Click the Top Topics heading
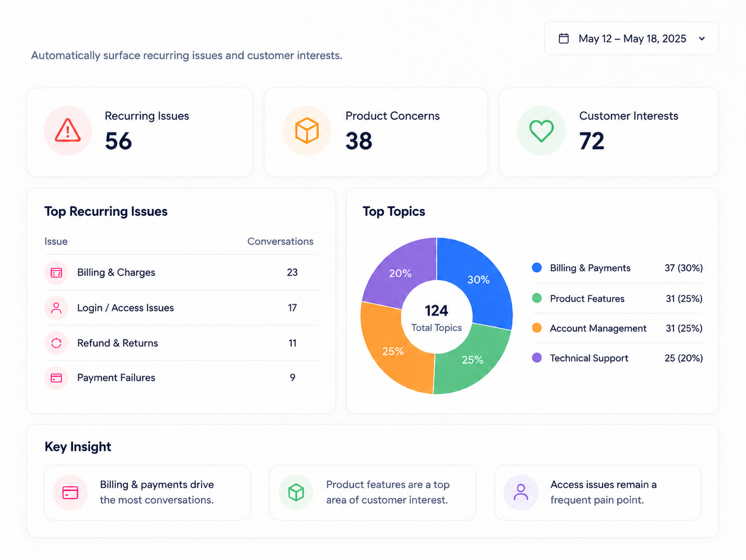746x560 pixels. coord(394,212)
